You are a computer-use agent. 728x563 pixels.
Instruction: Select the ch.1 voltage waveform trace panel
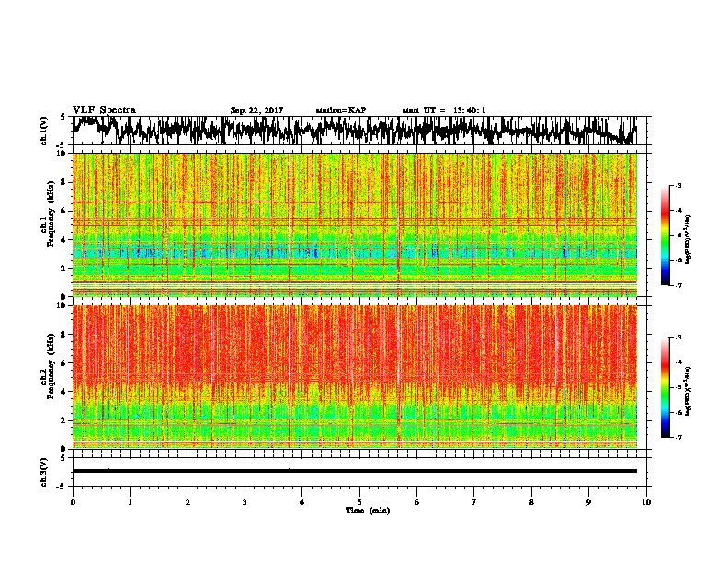(x=359, y=131)
